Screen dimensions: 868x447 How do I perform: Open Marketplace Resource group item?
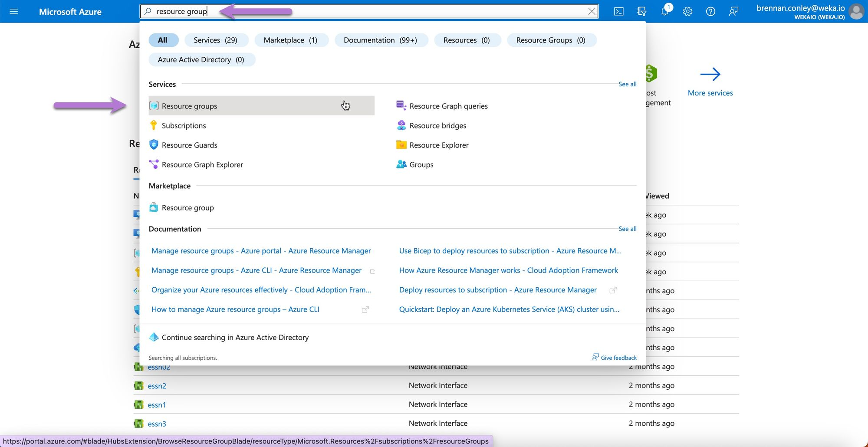pyautogui.click(x=187, y=207)
